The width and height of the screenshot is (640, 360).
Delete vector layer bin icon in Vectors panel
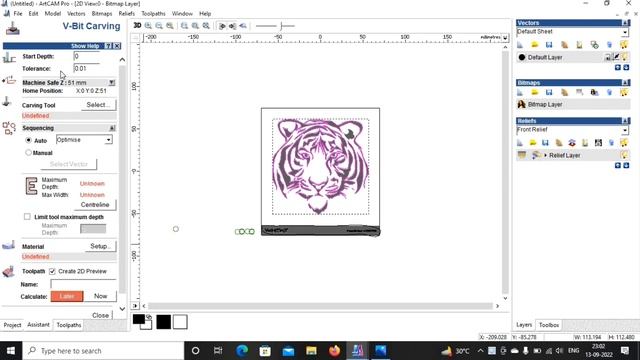(x=609, y=44)
